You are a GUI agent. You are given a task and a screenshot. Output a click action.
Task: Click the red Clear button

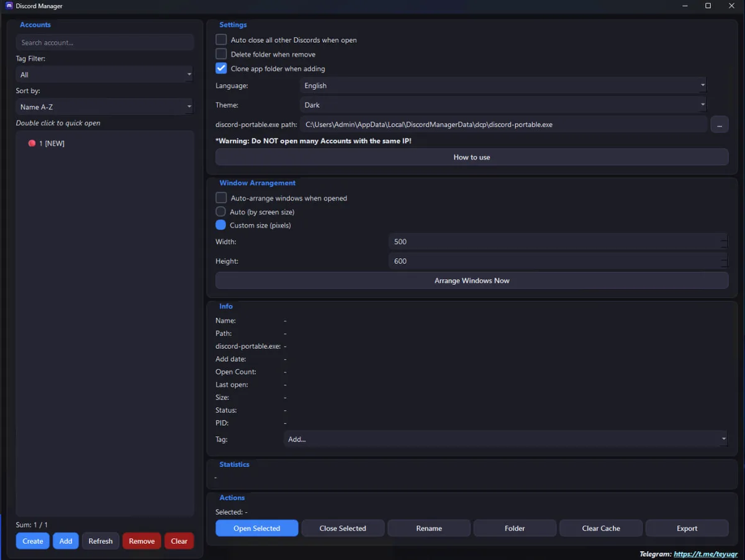click(179, 541)
